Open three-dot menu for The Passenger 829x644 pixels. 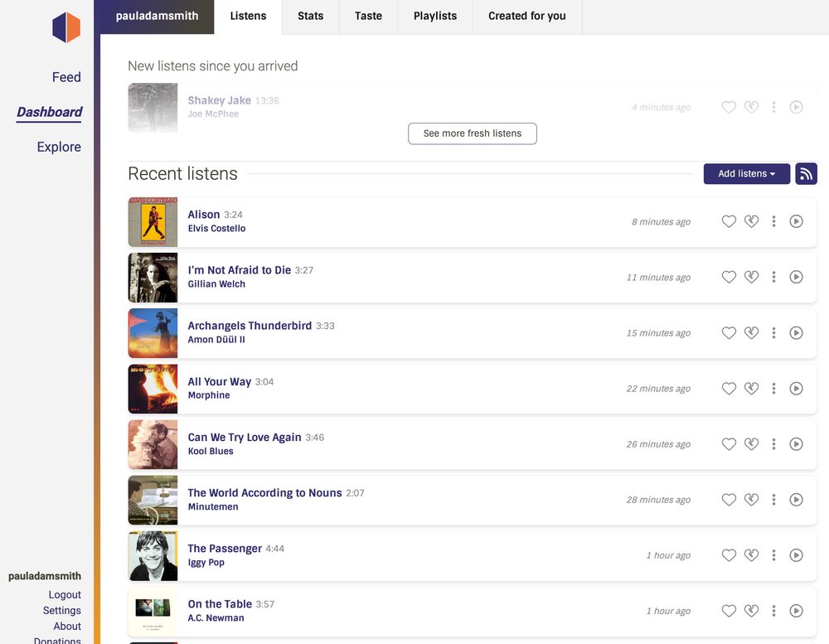tap(773, 554)
